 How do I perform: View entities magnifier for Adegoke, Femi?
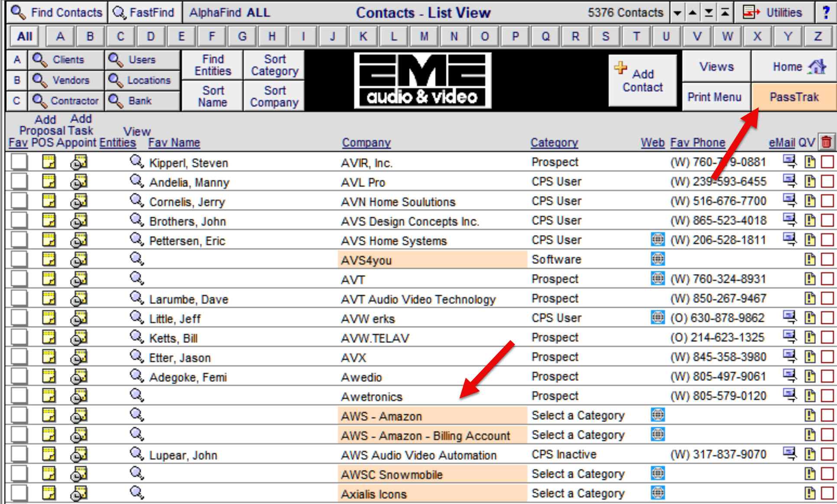136,376
